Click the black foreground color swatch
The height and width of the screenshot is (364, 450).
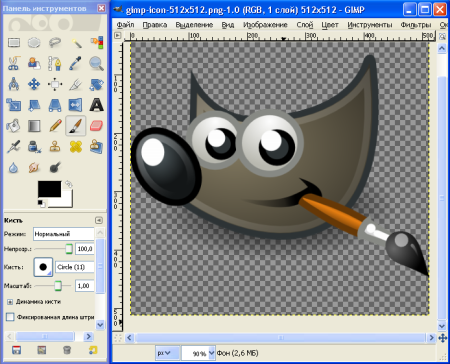pos(49,189)
